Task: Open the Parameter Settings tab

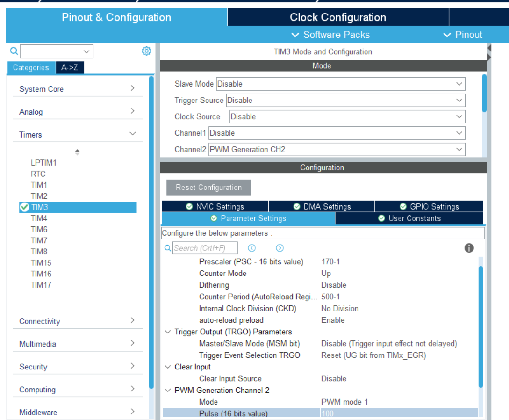Action: pos(248,218)
